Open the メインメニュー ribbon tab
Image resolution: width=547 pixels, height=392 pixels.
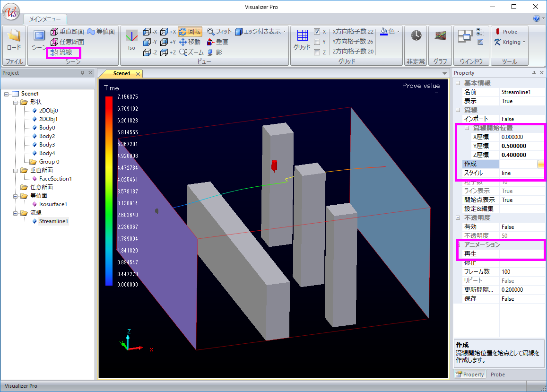click(x=45, y=19)
